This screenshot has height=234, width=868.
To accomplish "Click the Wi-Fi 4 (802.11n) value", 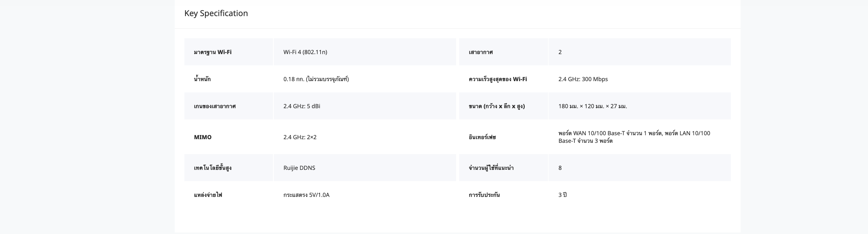I will click(305, 52).
